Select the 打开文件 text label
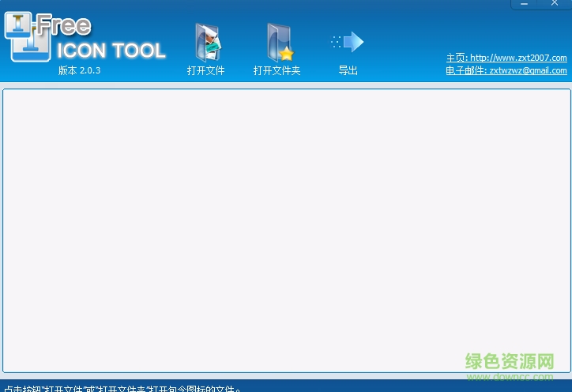The height and width of the screenshot is (392, 572). pos(206,71)
